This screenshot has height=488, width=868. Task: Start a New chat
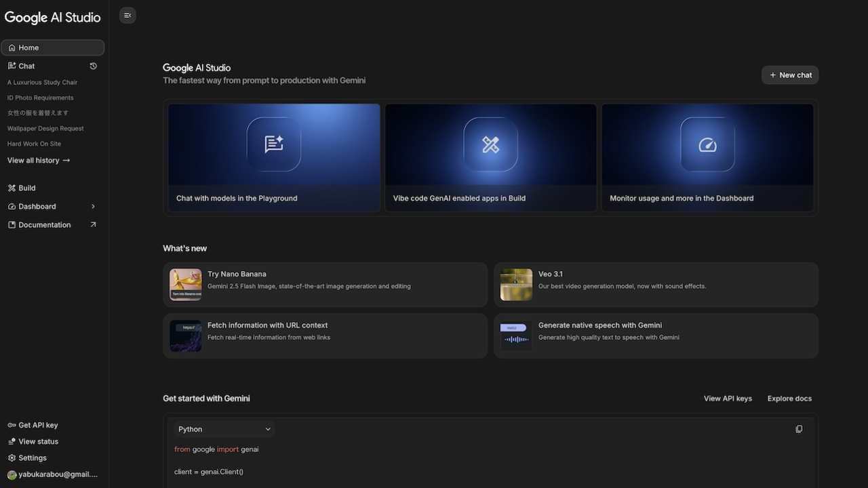(790, 75)
